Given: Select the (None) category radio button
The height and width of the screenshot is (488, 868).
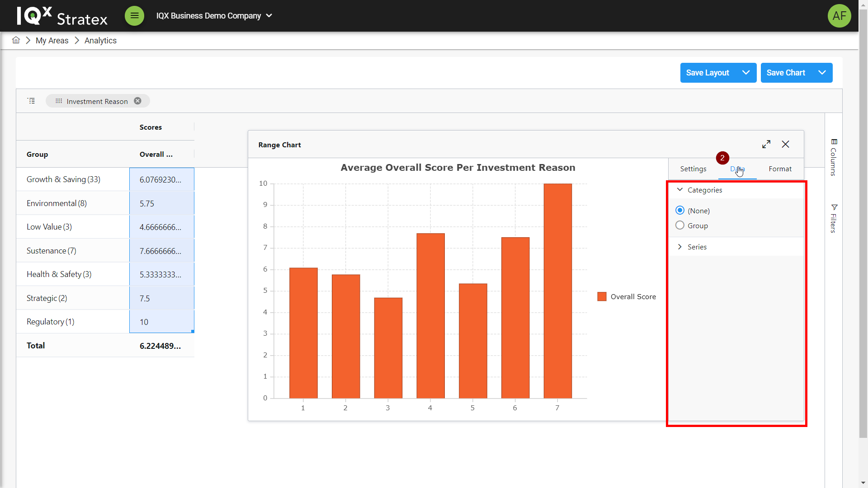Looking at the screenshot, I should [679, 210].
